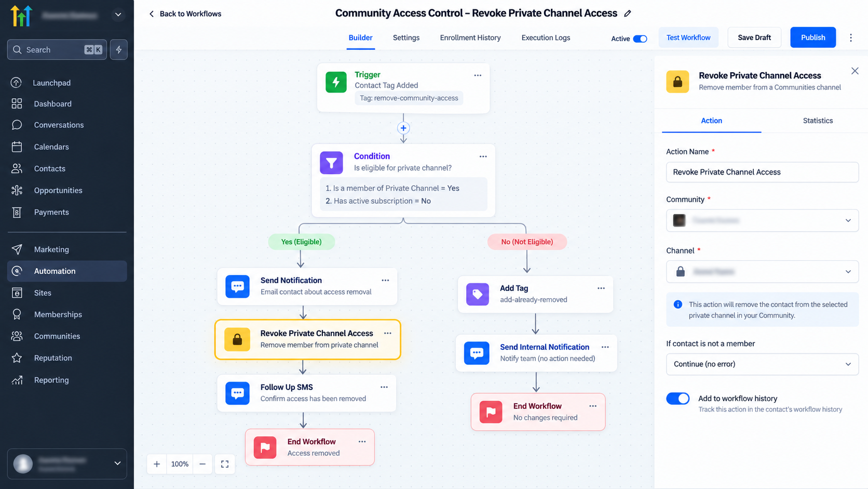Click the plus icon below Trigger node

pos(403,128)
